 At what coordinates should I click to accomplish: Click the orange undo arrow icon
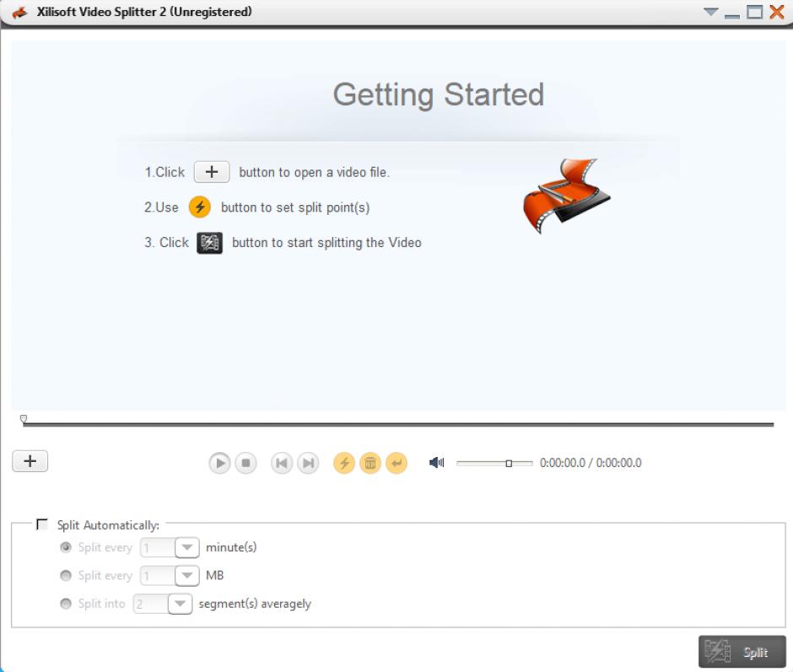pos(396,463)
